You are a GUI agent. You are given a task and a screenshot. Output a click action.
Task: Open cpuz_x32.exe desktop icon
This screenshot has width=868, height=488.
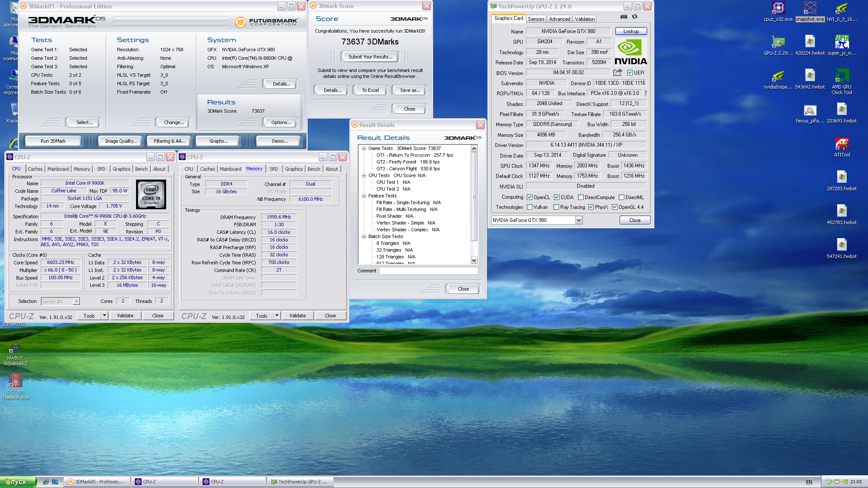click(778, 11)
